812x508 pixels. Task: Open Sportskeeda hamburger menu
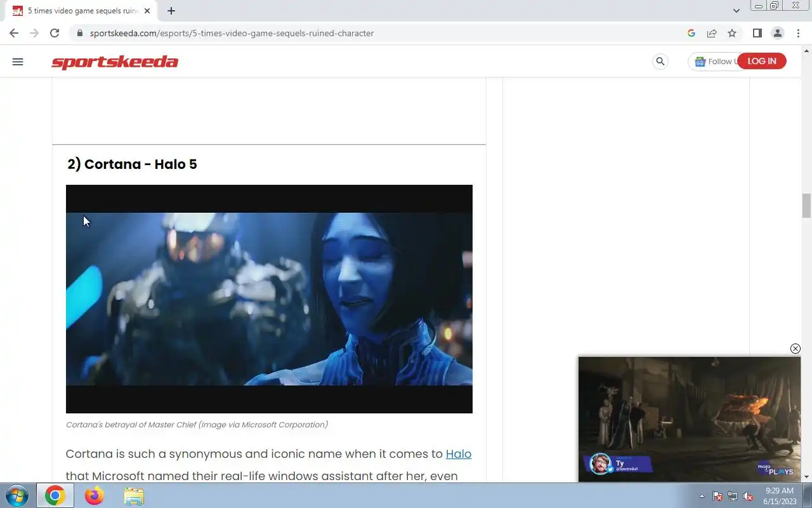point(18,62)
